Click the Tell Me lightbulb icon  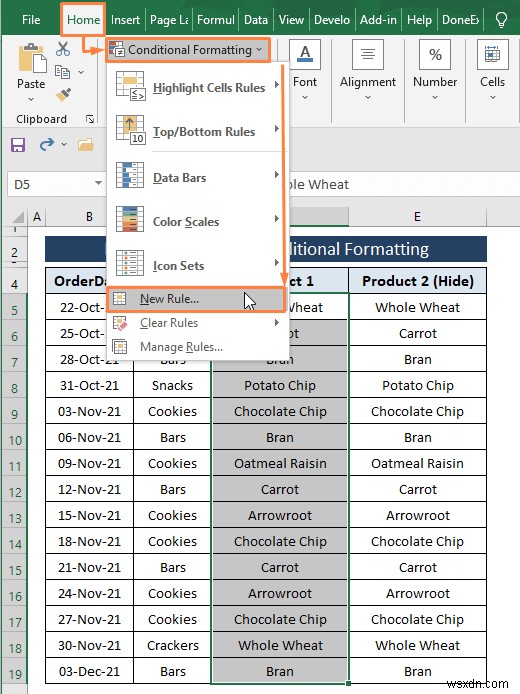point(501,20)
